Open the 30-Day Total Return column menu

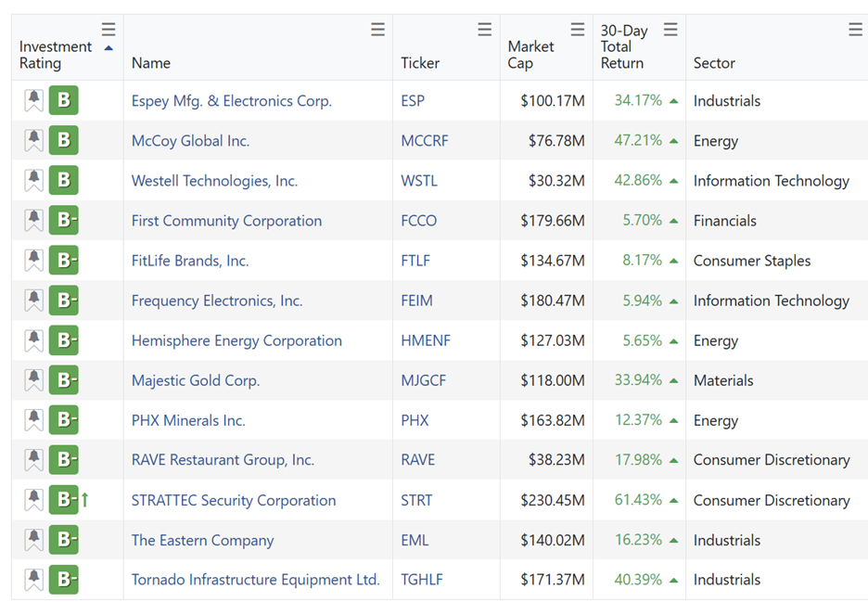670,29
